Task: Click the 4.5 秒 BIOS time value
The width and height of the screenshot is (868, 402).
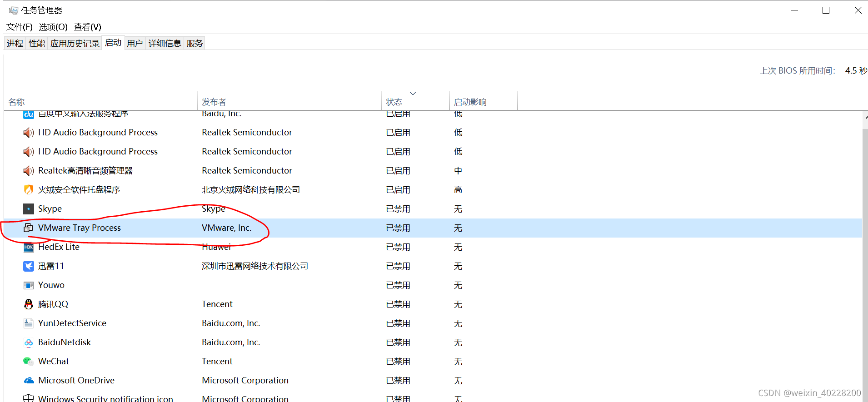Action: pos(856,71)
